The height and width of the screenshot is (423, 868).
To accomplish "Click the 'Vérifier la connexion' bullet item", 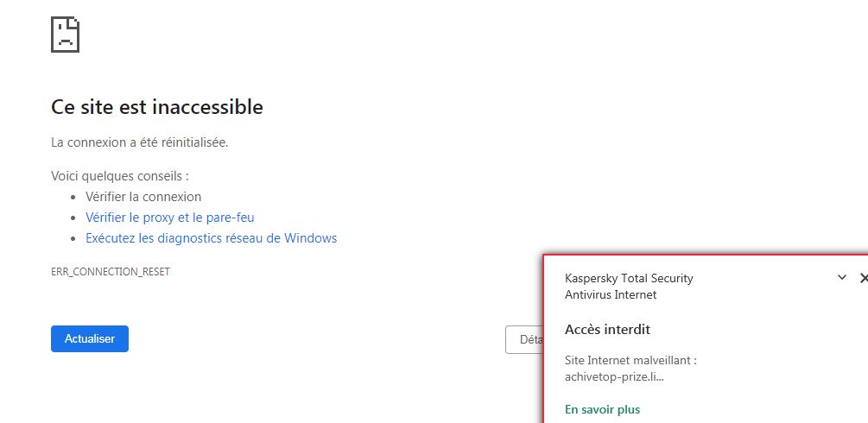I will (143, 197).
